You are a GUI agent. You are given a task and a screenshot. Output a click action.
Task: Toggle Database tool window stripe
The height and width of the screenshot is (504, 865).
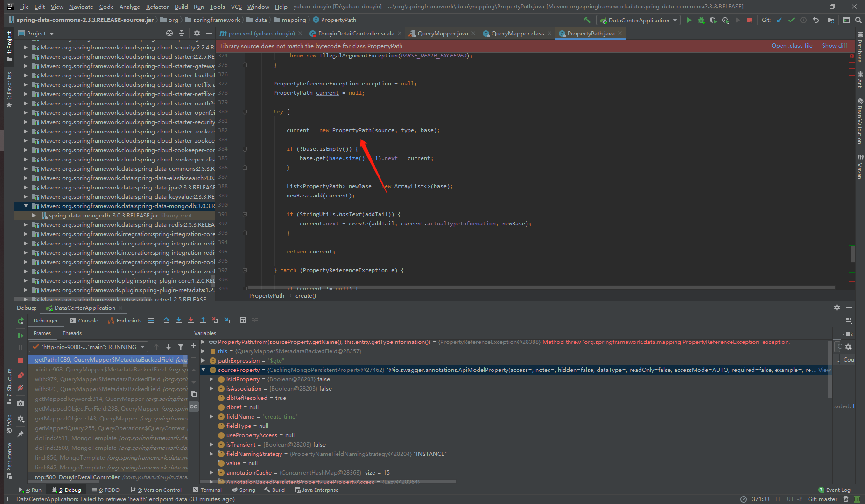[x=860, y=48]
